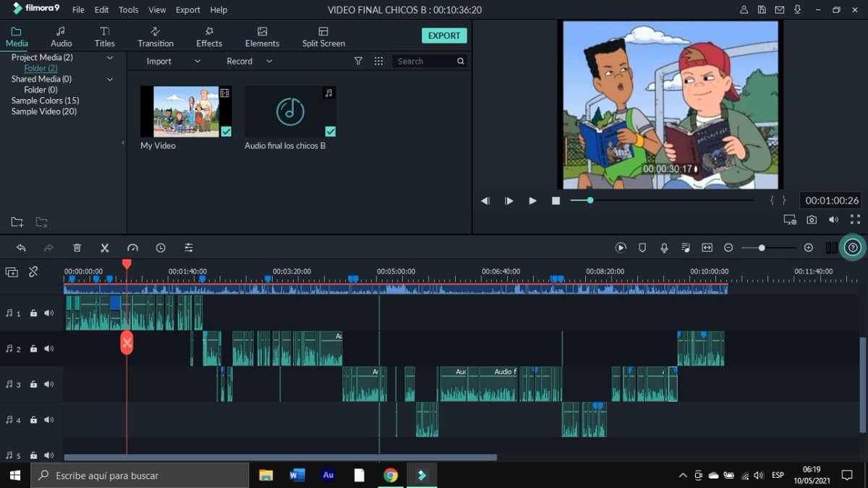
Task: Select the split scissors tool
Action: tap(105, 248)
